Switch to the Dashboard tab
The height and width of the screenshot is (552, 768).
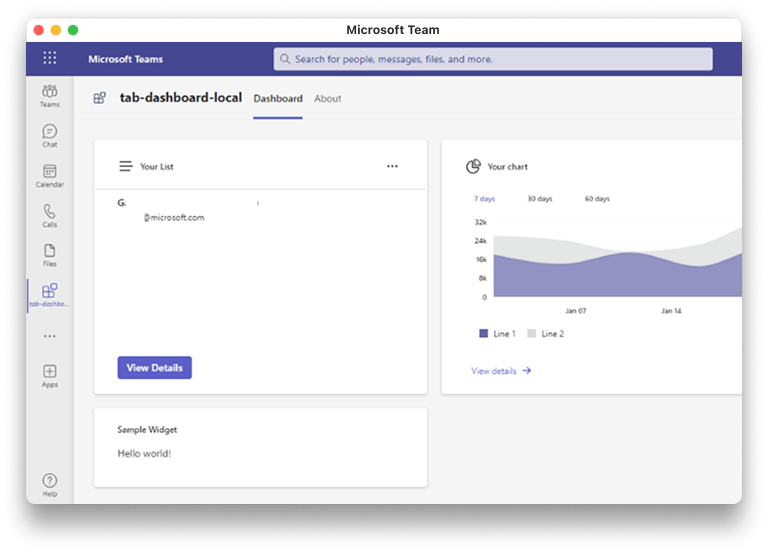coord(278,98)
